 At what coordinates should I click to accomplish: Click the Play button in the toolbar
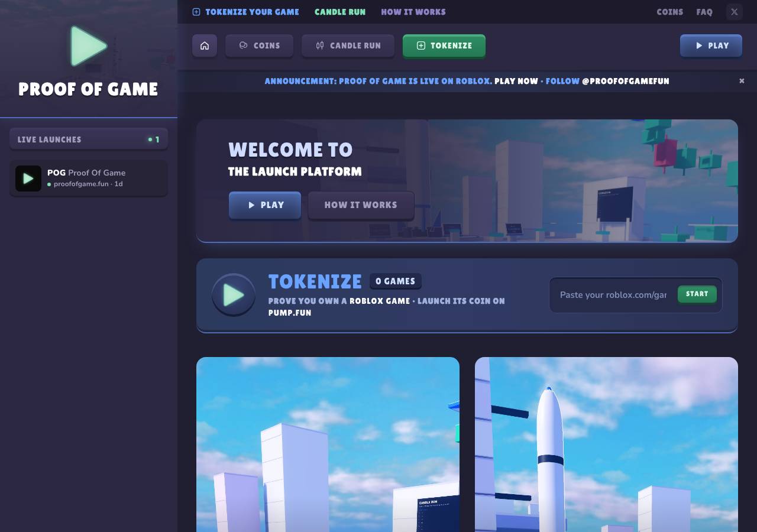[711, 46]
